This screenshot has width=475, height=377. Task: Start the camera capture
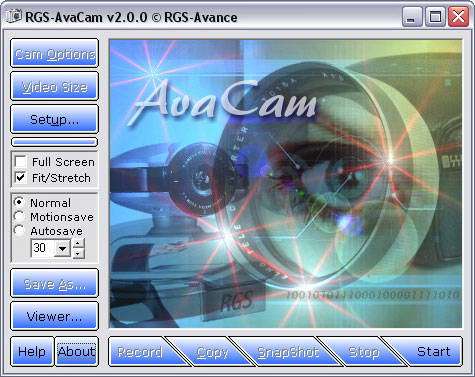(x=433, y=352)
